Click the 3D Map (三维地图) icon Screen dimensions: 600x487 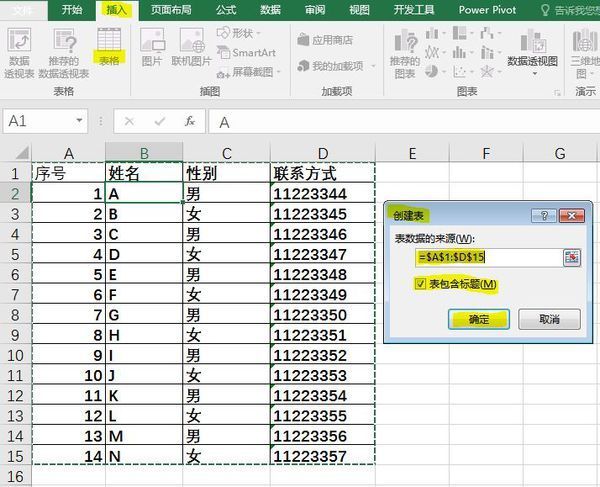pos(585,54)
